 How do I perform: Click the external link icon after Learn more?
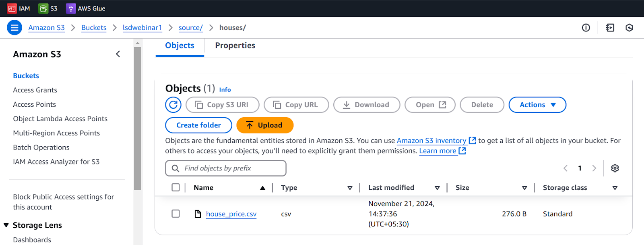[x=462, y=151]
